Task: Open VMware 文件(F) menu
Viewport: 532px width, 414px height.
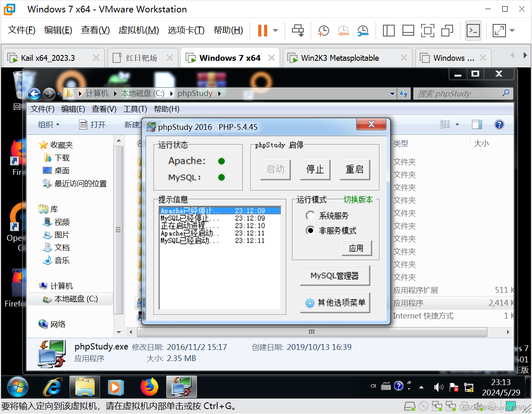Action: point(22,30)
